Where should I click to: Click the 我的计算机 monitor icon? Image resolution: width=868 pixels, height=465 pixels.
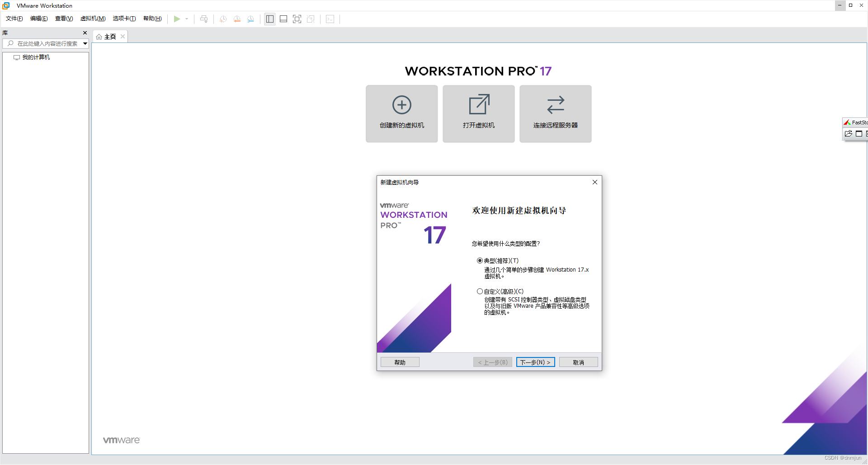pyautogui.click(x=17, y=57)
